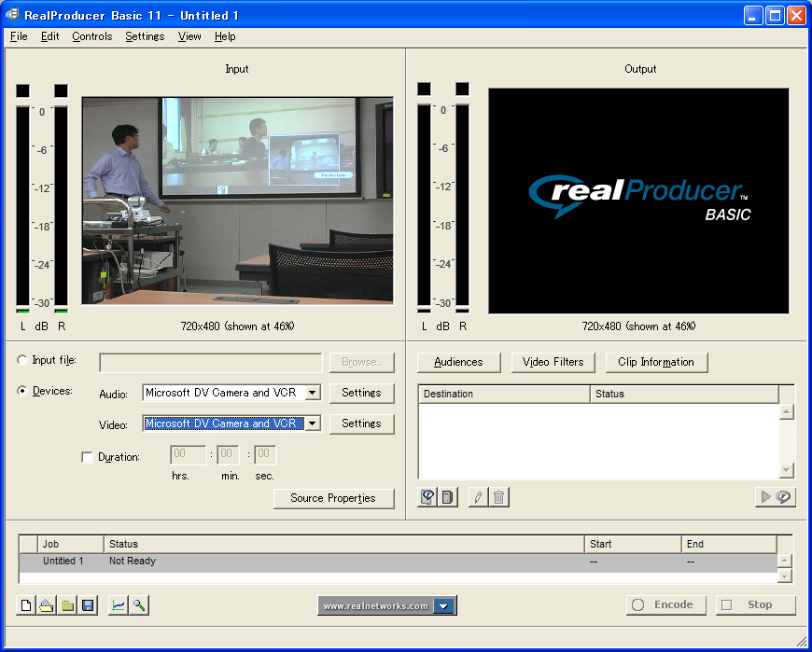Open a job file with the open-folder icon
Screen dimensions: 812x652
47,605
